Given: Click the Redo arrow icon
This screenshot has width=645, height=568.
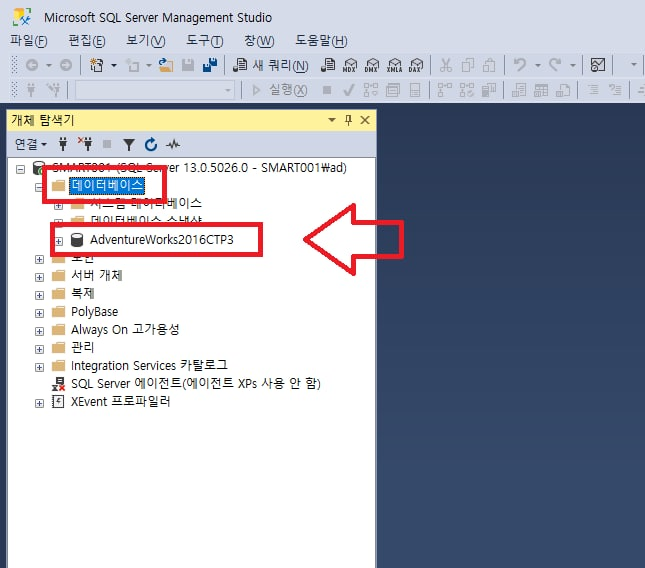Looking at the screenshot, I should (x=555, y=65).
